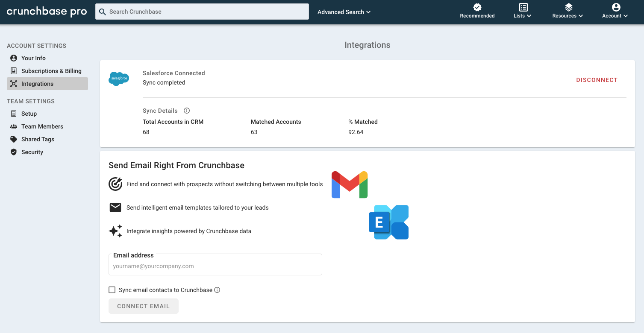Click the Connect Email button

coord(144,306)
